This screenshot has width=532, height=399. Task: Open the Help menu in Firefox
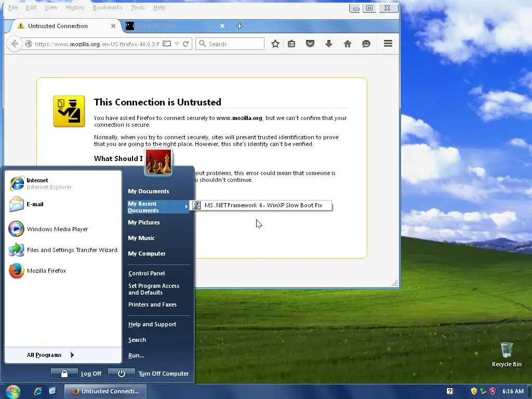159,7
